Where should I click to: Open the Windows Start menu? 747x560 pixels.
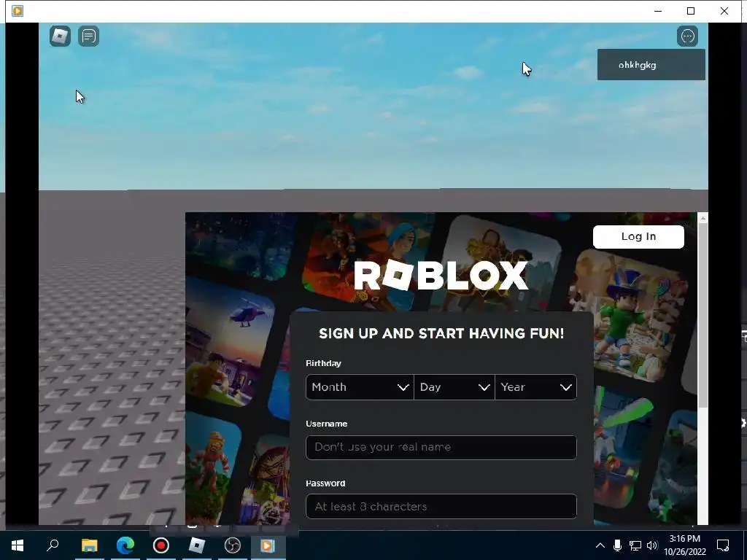(x=18, y=545)
